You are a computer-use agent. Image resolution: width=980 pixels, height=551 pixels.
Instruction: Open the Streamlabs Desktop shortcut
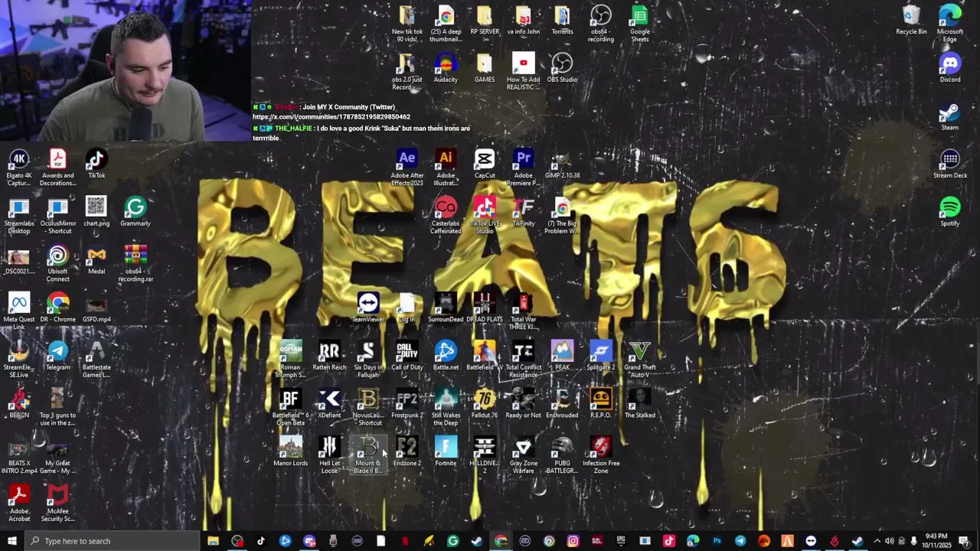pyautogui.click(x=19, y=215)
